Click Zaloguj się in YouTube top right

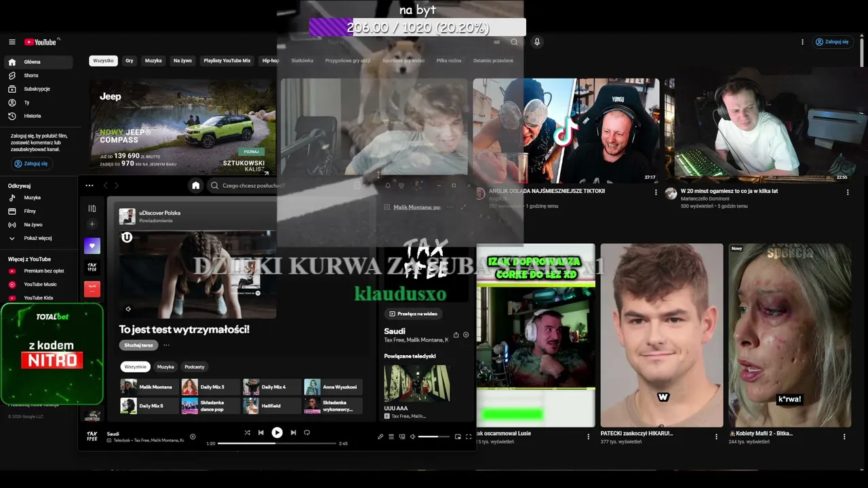pyautogui.click(x=832, y=42)
